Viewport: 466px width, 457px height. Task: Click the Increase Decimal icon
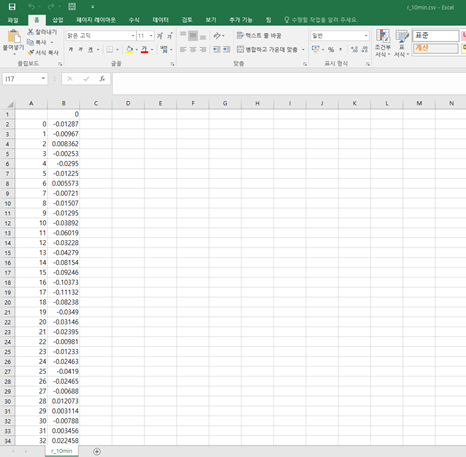click(x=354, y=49)
